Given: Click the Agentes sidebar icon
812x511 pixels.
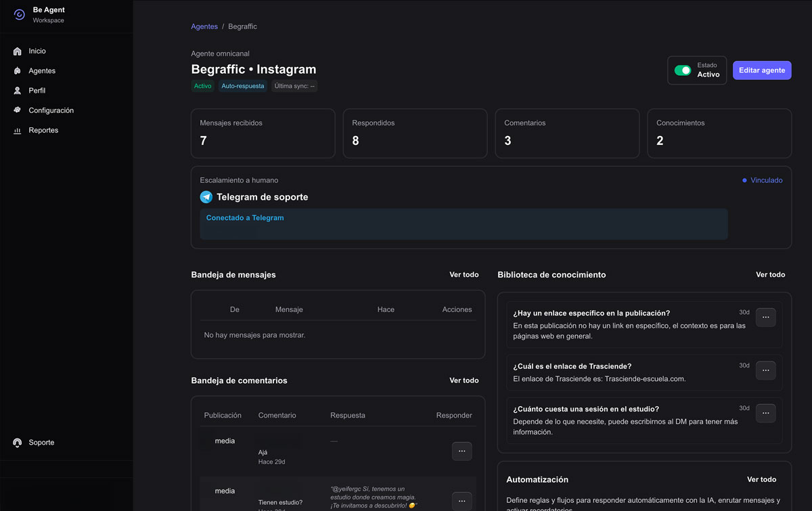Looking at the screenshot, I should point(18,71).
